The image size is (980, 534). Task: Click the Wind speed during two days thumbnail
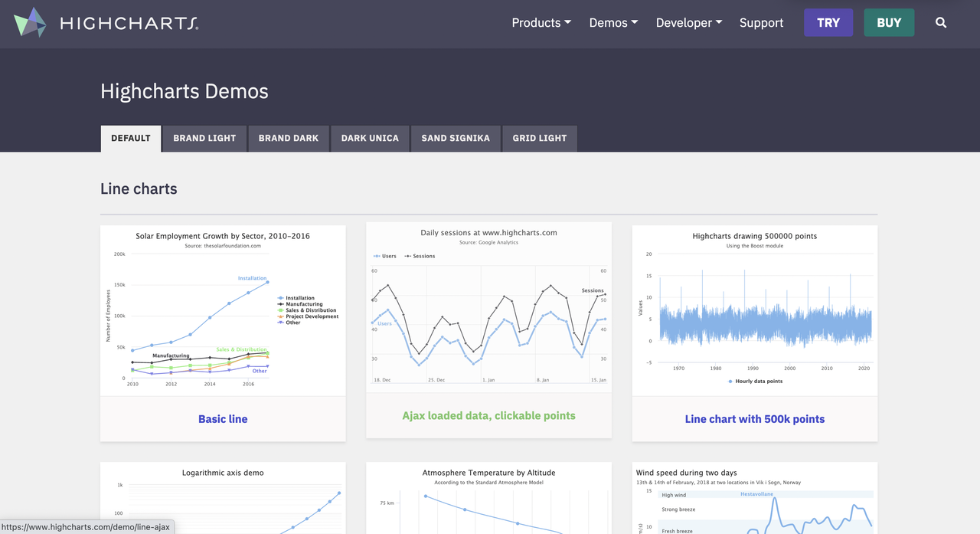point(755,498)
